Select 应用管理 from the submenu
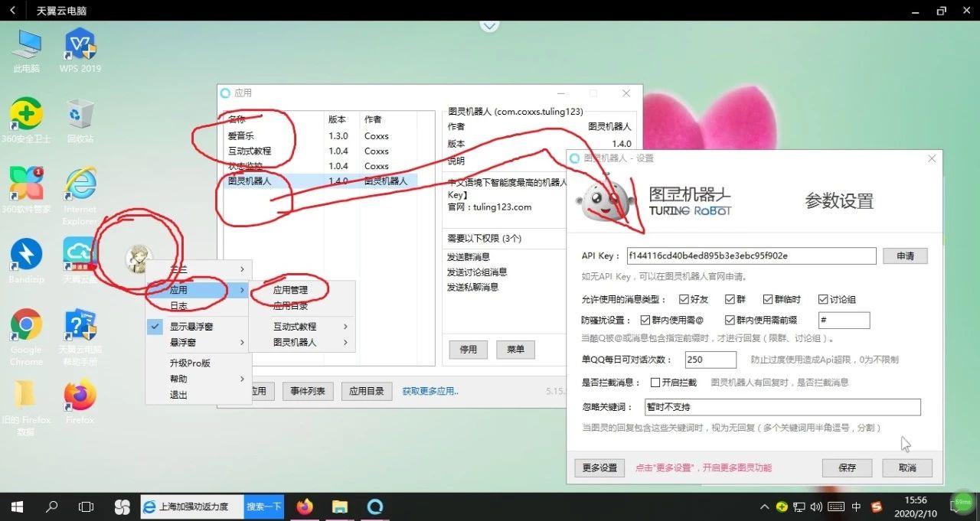The image size is (980, 521). point(290,290)
